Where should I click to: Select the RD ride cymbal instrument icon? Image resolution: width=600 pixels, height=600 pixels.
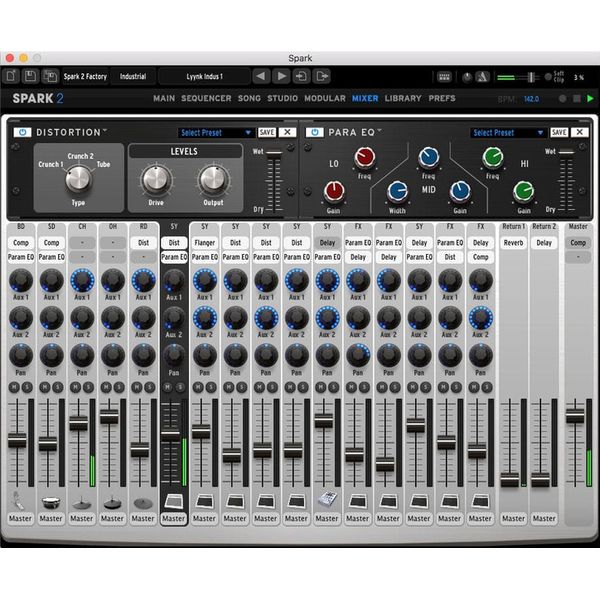point(143,503)
